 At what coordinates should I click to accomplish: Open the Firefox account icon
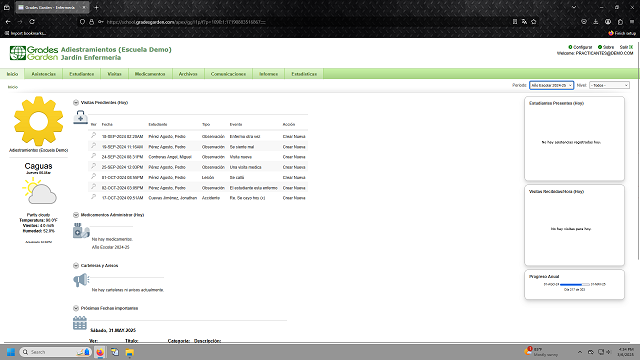click(608, 22)
